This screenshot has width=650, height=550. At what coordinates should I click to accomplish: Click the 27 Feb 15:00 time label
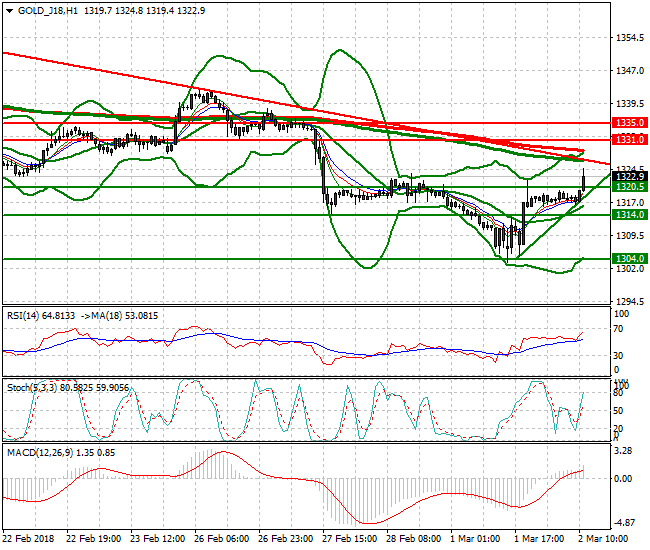349,539
